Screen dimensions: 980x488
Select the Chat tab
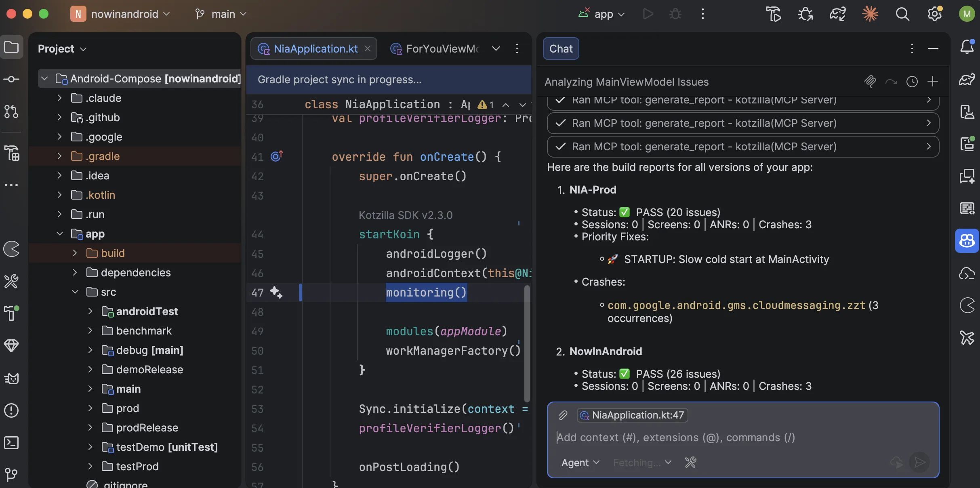(561, 48)
